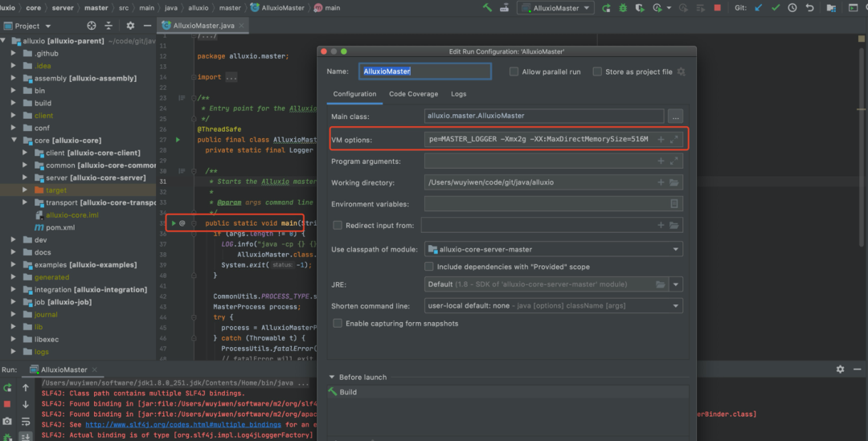
Task: Click the Main class input field
Action: tap(544, 116)
